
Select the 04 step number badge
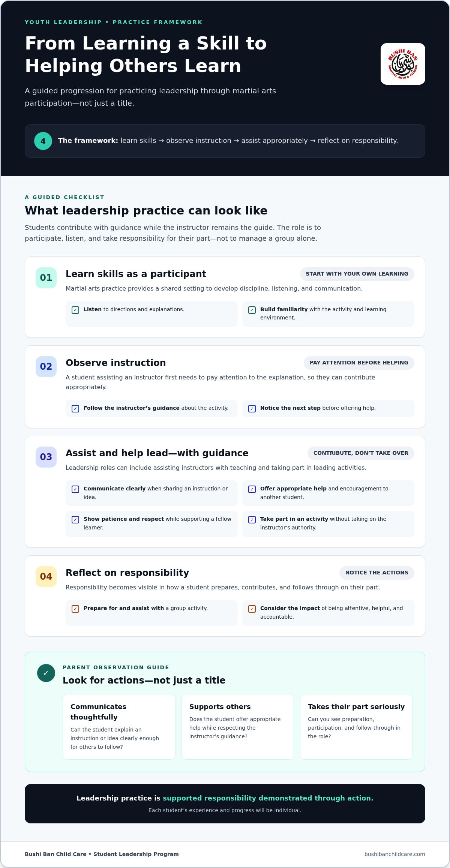pos(46,577)
